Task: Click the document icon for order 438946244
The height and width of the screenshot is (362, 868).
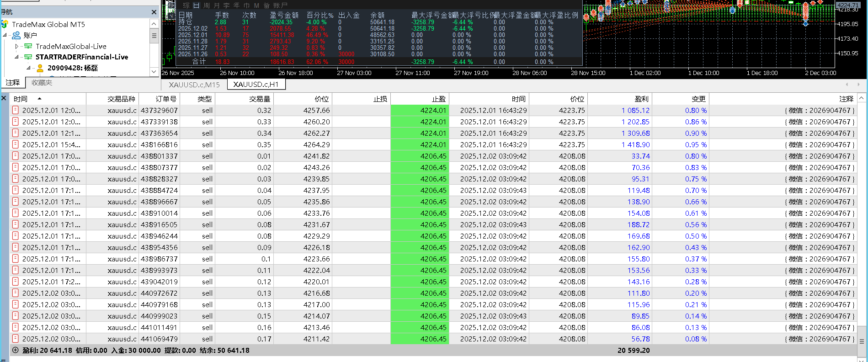Action: (x=15, y=236)
